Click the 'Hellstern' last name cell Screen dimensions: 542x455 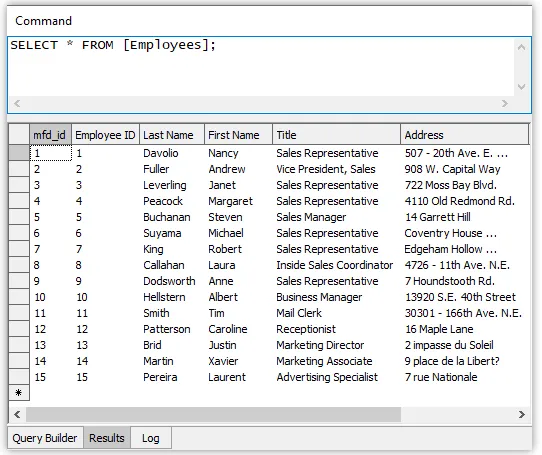pos(172,297)
